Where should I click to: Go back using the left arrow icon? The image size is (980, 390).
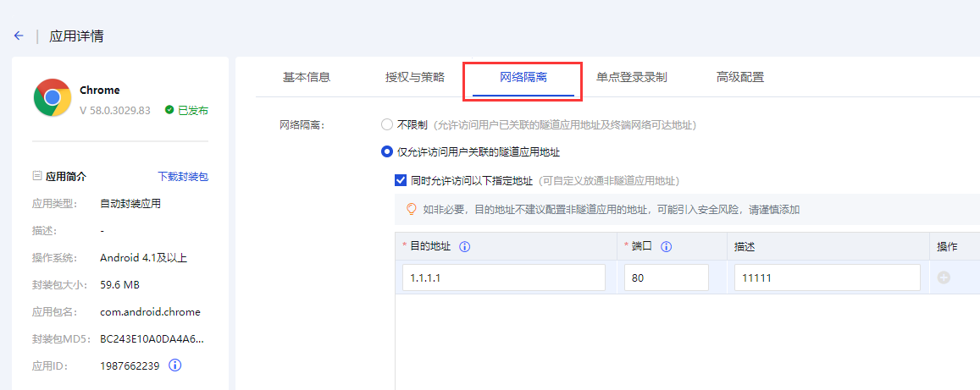pyautogui.click(x=19, y=36)
